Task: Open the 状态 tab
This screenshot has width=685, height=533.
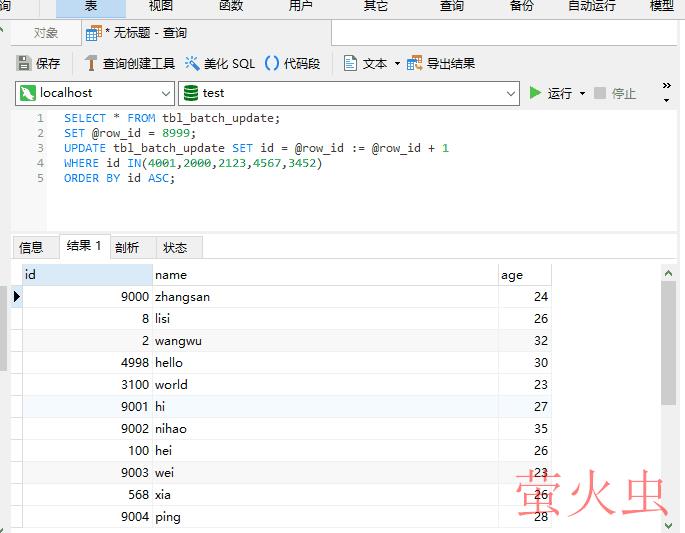Action: 175,247
